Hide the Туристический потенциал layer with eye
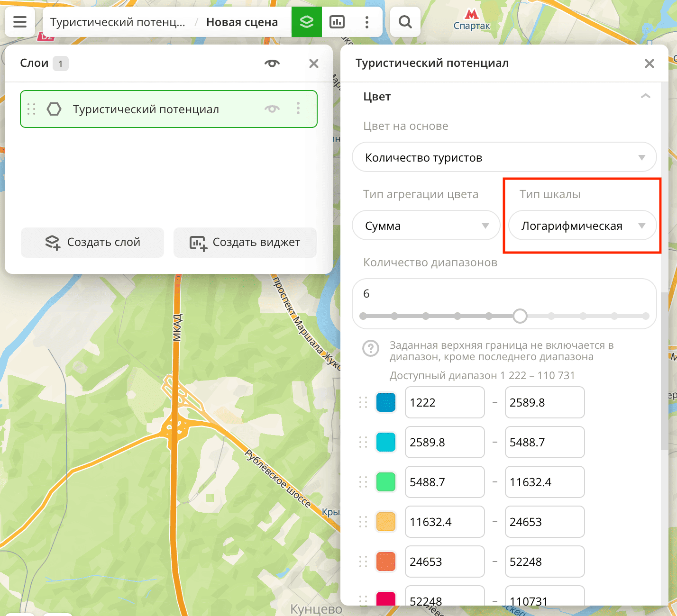The image size is (677, 616). (272, 109)
